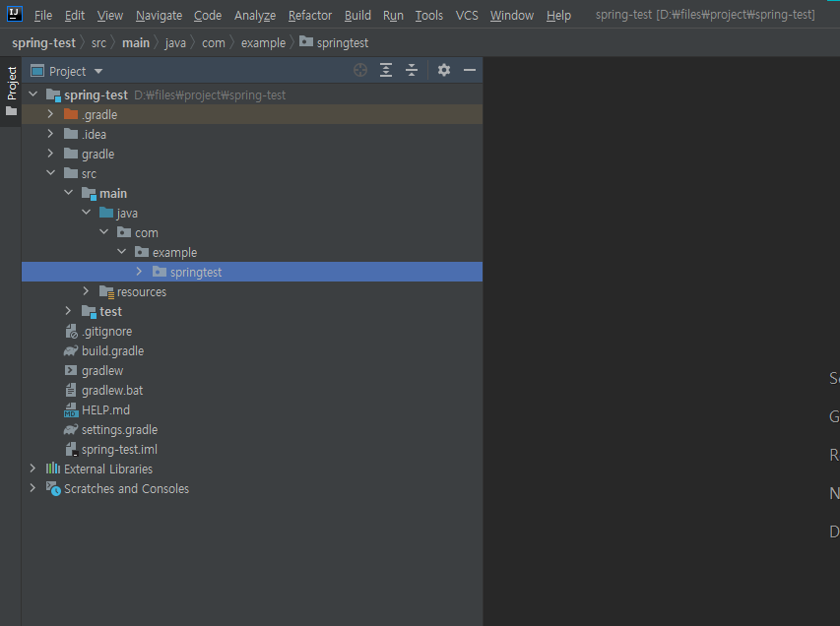The image size is (840, 626).
Task: Click the Select Opened File crosshair icon
Action: tap(359, 70)
